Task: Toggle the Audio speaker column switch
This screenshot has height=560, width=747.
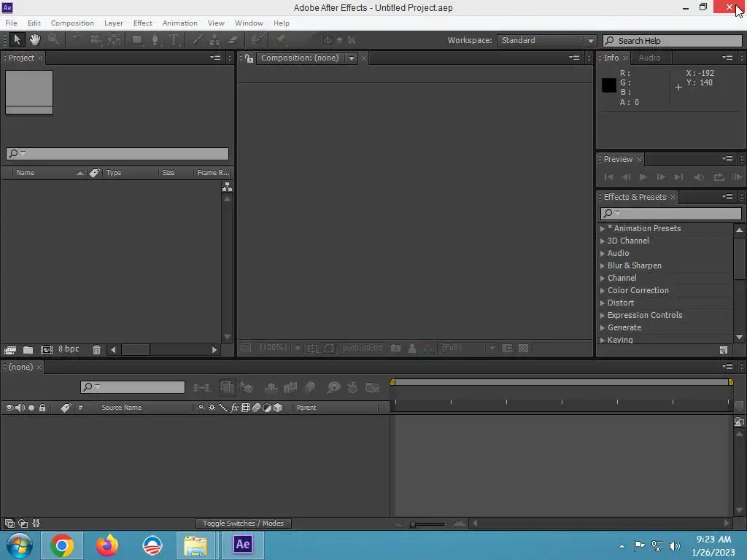Action: coord(20,408)
